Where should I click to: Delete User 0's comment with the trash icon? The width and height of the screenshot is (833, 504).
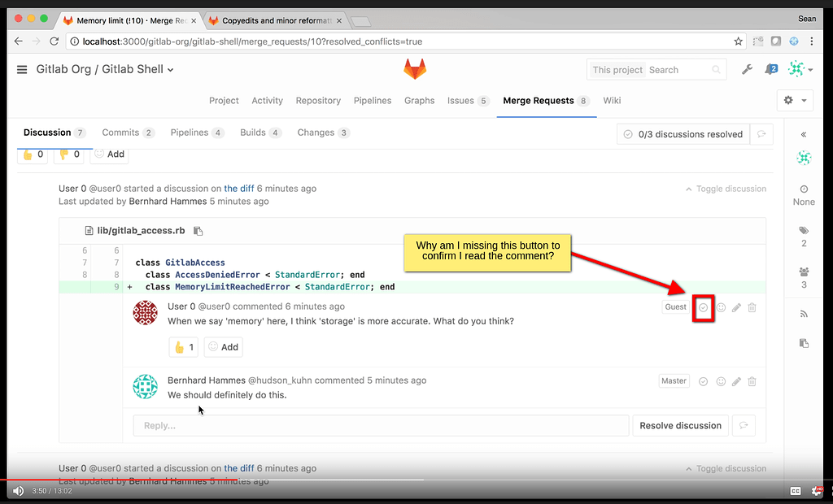752,307
